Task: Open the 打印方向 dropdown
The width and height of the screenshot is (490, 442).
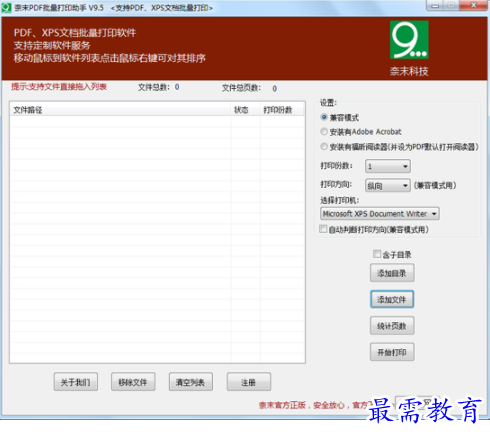Action: coord(388,185)
